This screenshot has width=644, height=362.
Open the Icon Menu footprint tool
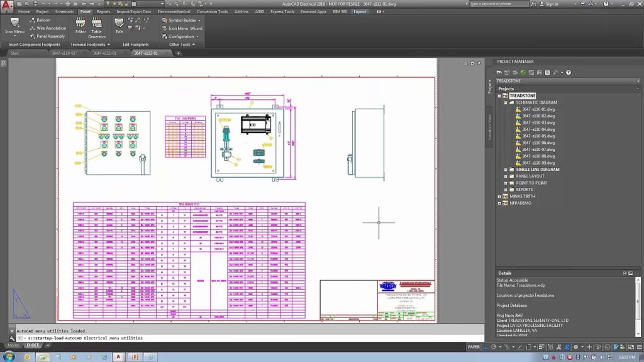click(x=14, y=26)
